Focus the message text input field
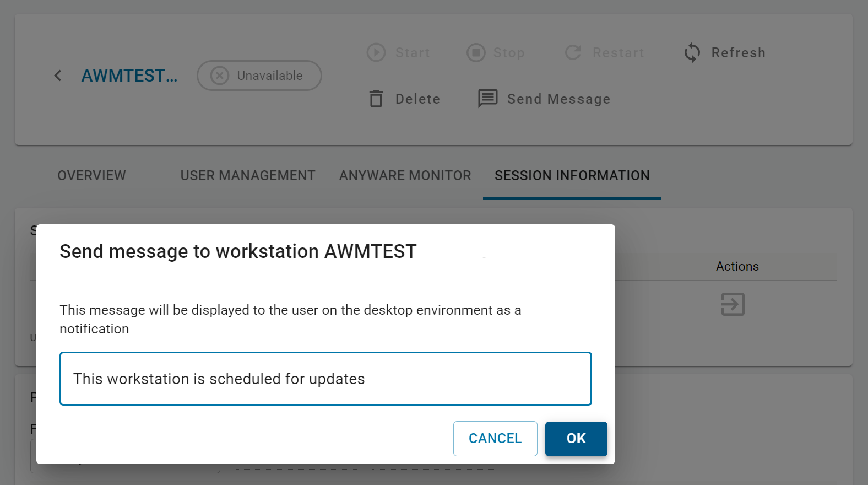Image resolution: width=868 pixels, height=485 pixels. [325, 379]
